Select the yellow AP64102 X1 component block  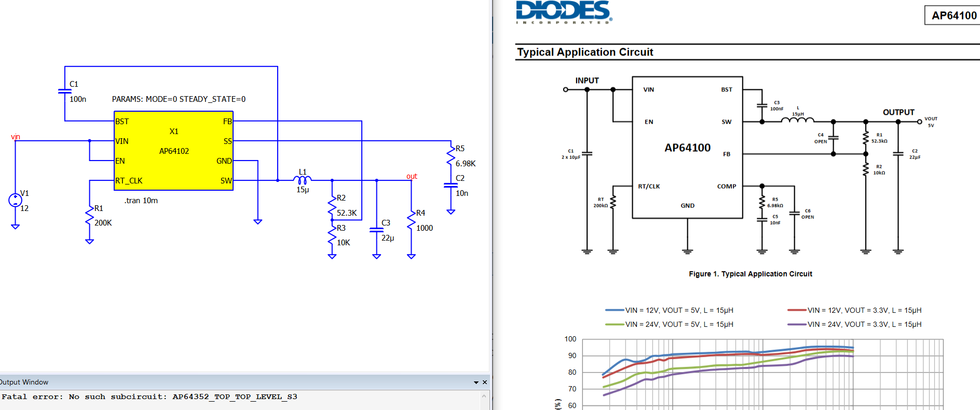(x=173, y=151)
